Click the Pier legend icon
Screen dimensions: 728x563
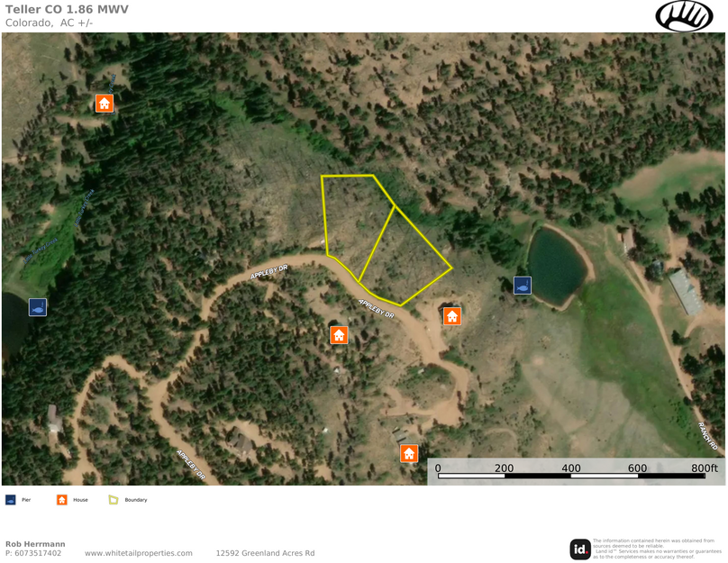(x=10, y=500)
